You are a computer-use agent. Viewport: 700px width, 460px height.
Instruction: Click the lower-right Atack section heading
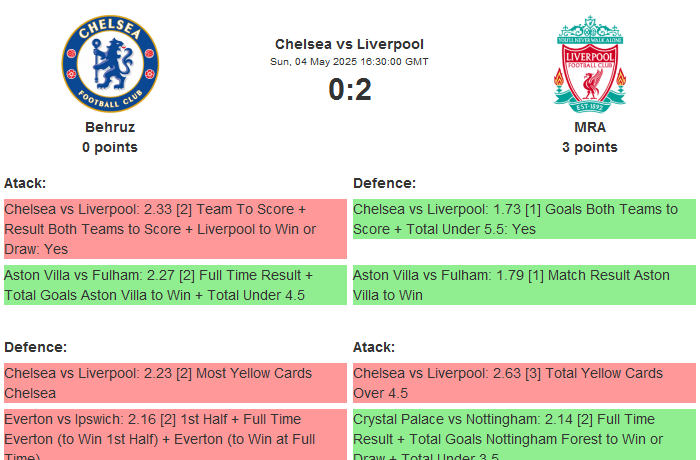click(374, 347)
